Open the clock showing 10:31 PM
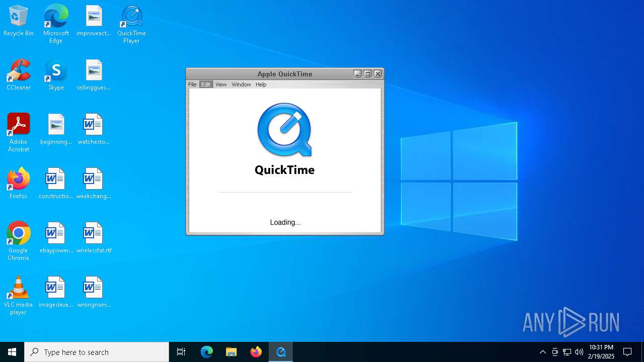 601,352
